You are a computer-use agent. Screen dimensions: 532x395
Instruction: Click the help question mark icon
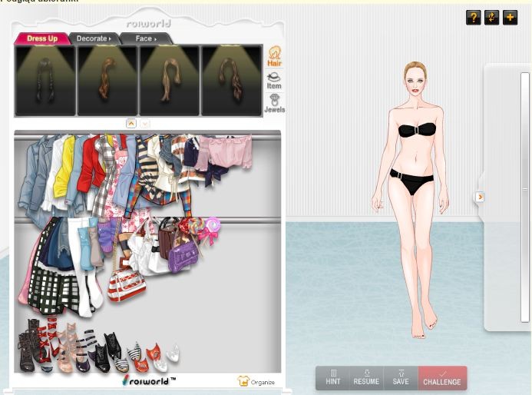(x=473, y=18)
